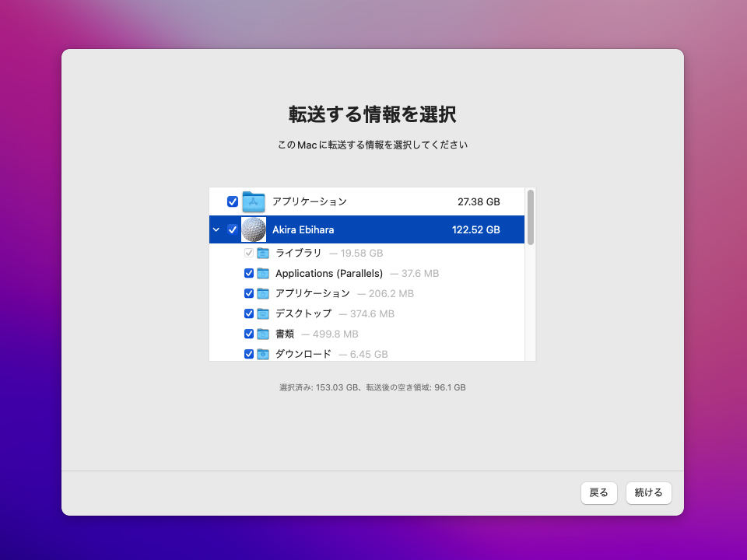Click the ダウンロード row label

(x=303, y=355)
